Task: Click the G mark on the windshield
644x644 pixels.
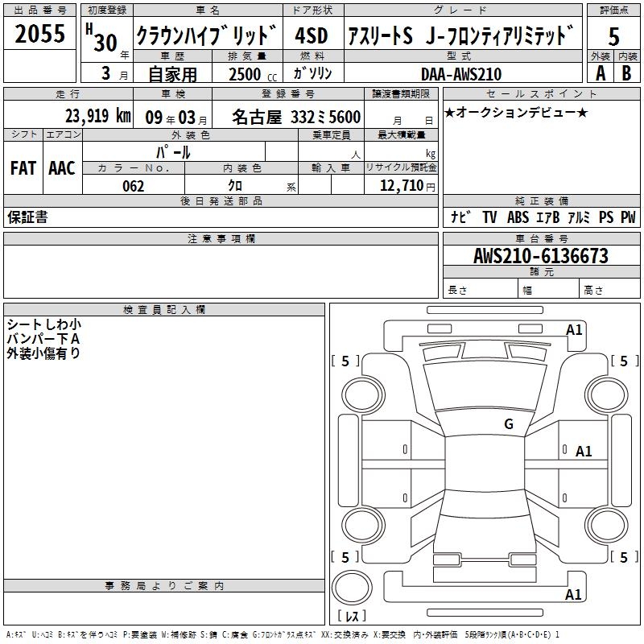Action: (508, 424)
